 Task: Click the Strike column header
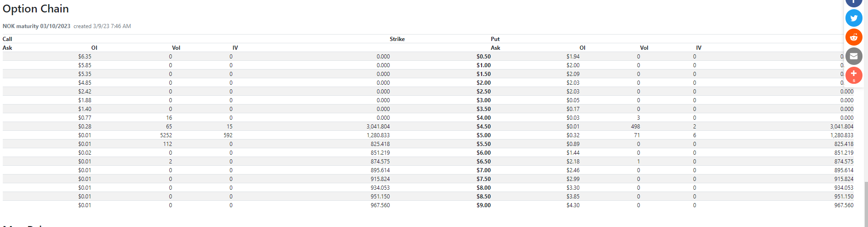(397, 39)
